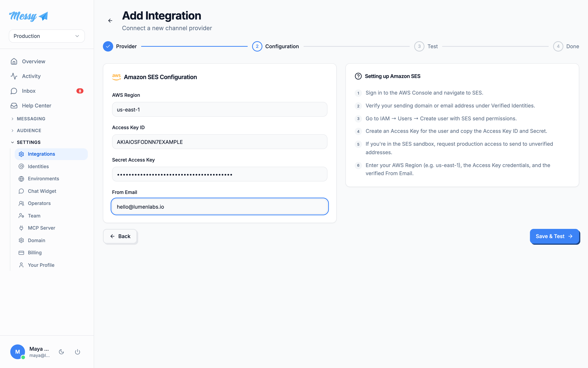Click the Sign in to AWS Console step
This screenshot has width=588, height=368.
(424, 93)
